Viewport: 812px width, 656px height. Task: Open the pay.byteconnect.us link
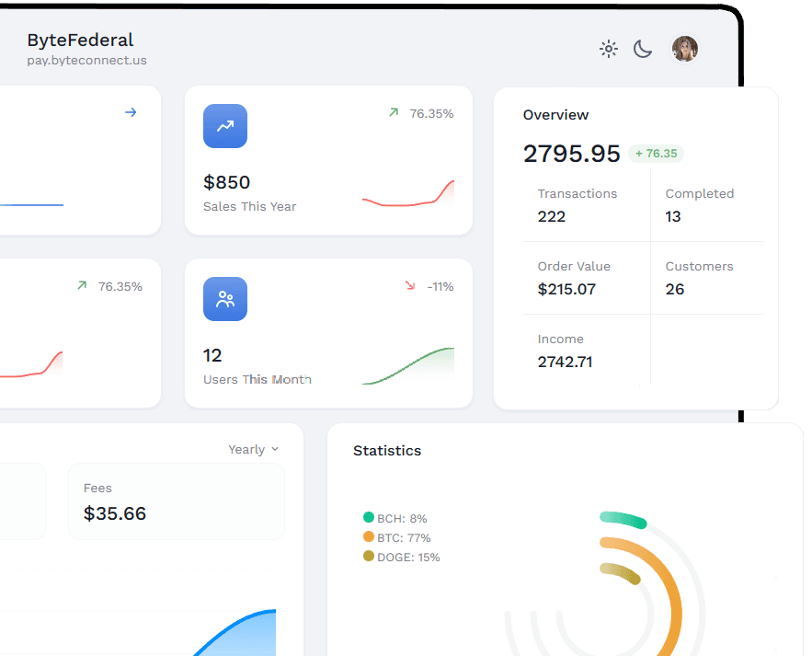87,60
